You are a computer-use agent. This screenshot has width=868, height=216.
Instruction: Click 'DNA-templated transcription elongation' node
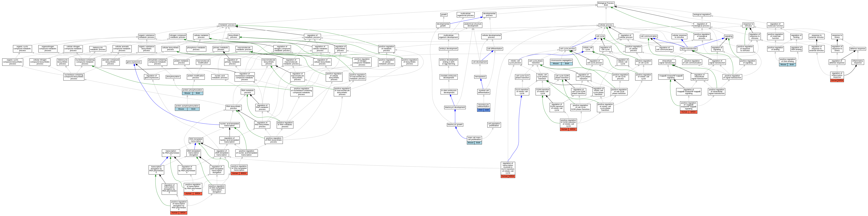[x=193, y=153]
